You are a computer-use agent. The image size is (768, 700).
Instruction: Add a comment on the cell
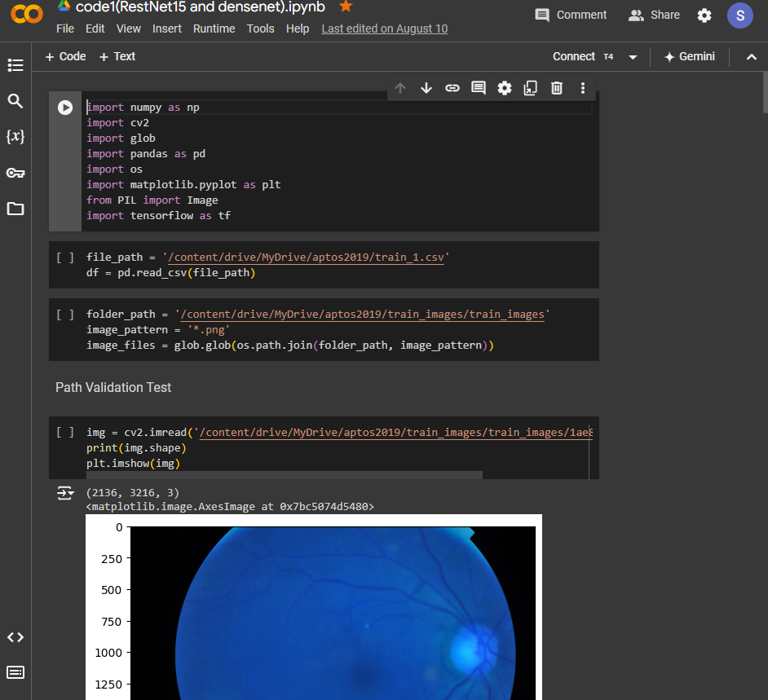[x=479, y=88]
